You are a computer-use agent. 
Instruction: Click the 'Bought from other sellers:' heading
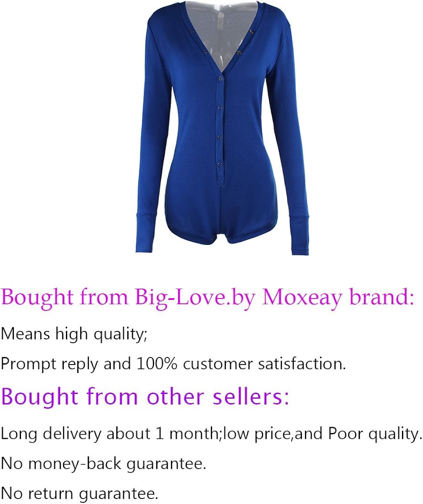pyautogui.click(x=145, y=397)
